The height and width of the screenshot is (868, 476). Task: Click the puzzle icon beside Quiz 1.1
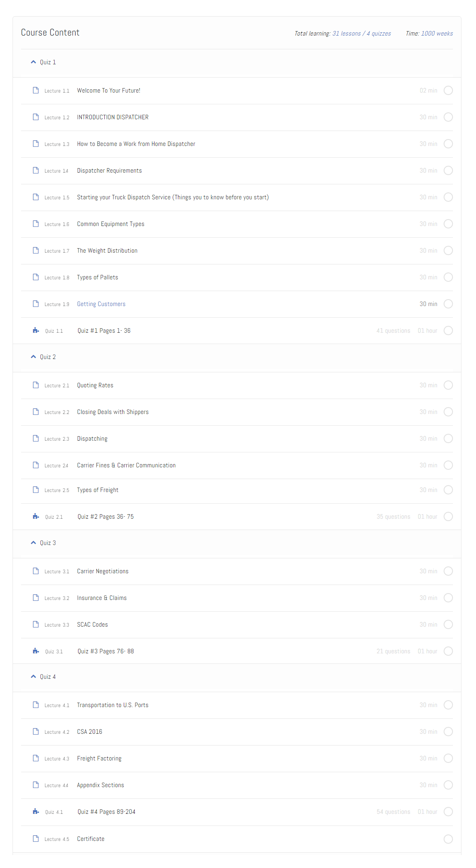(x=36, y=330)
